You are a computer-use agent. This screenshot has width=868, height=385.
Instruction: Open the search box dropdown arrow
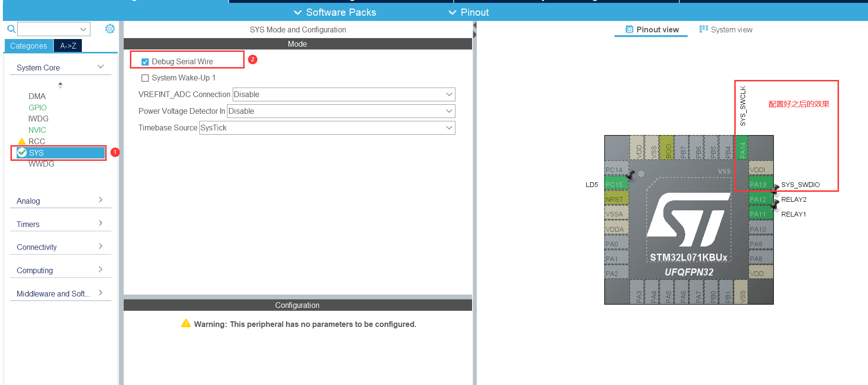tap(83, 30)
